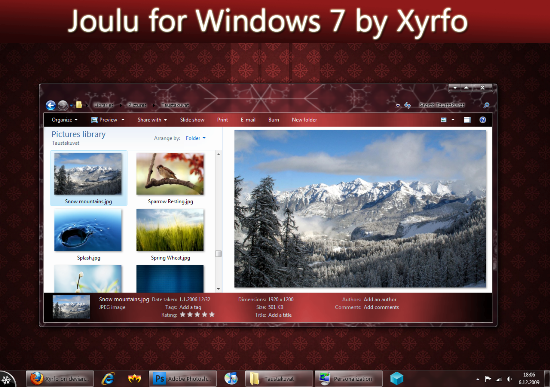Open the recent pages arrow beside Forward

click(x=71, y=105)
